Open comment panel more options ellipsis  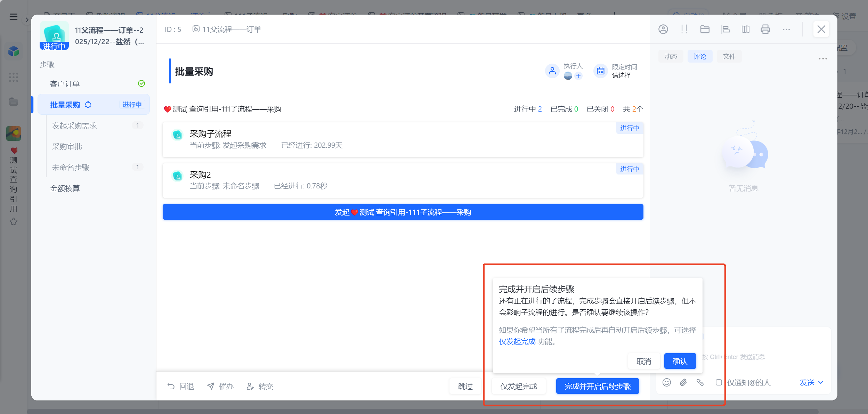tap(822, 58)
